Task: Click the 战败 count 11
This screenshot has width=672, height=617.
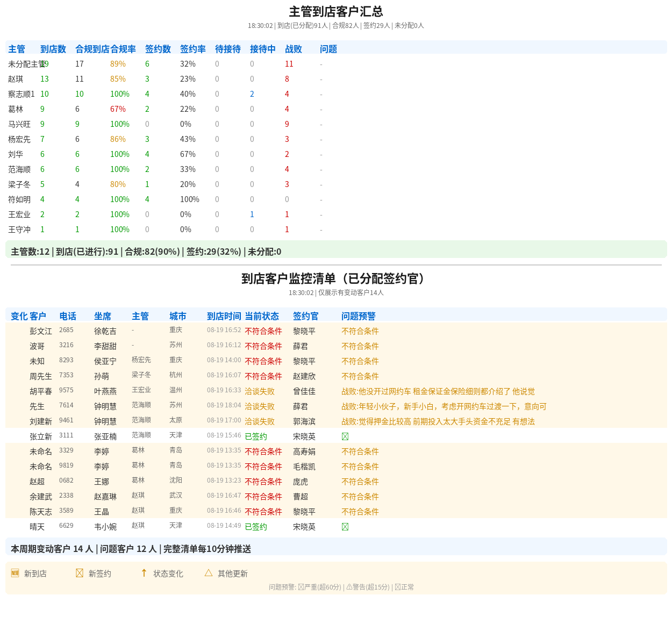Action: tap(289, 64)
